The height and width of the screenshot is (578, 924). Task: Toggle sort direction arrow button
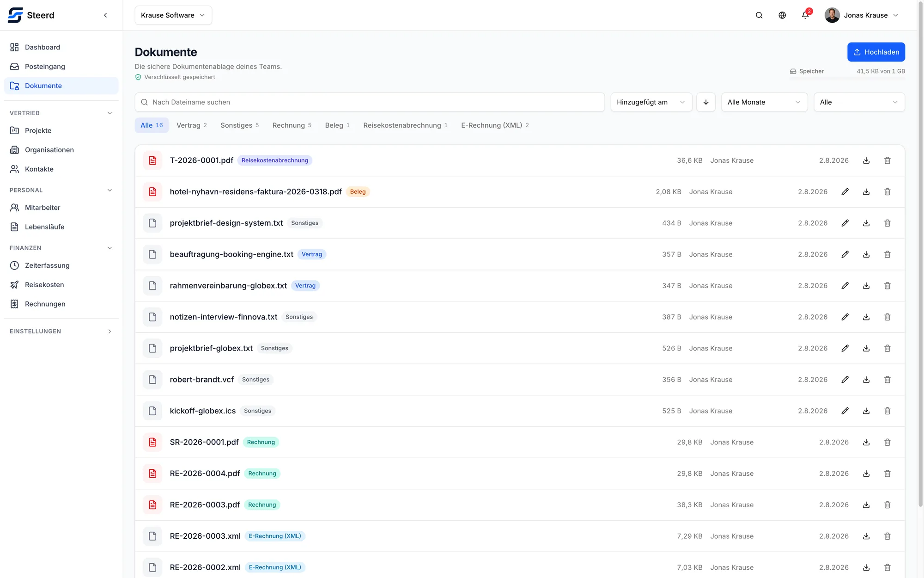706,102
